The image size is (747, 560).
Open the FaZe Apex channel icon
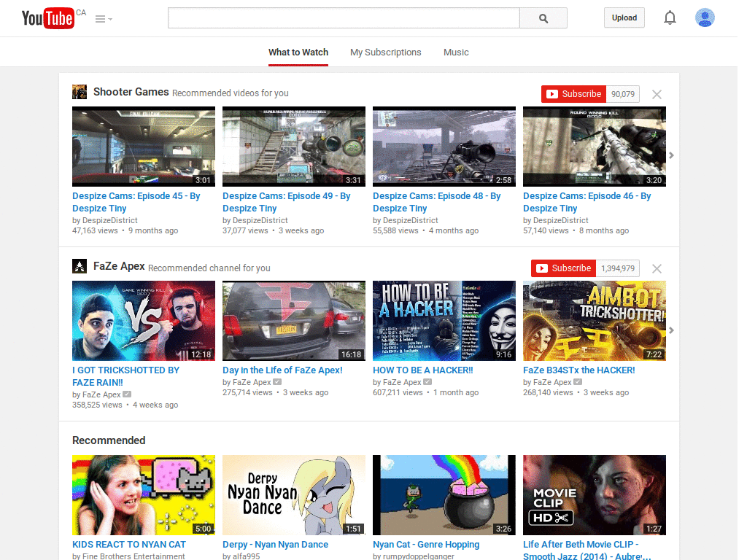pos(80,265)
